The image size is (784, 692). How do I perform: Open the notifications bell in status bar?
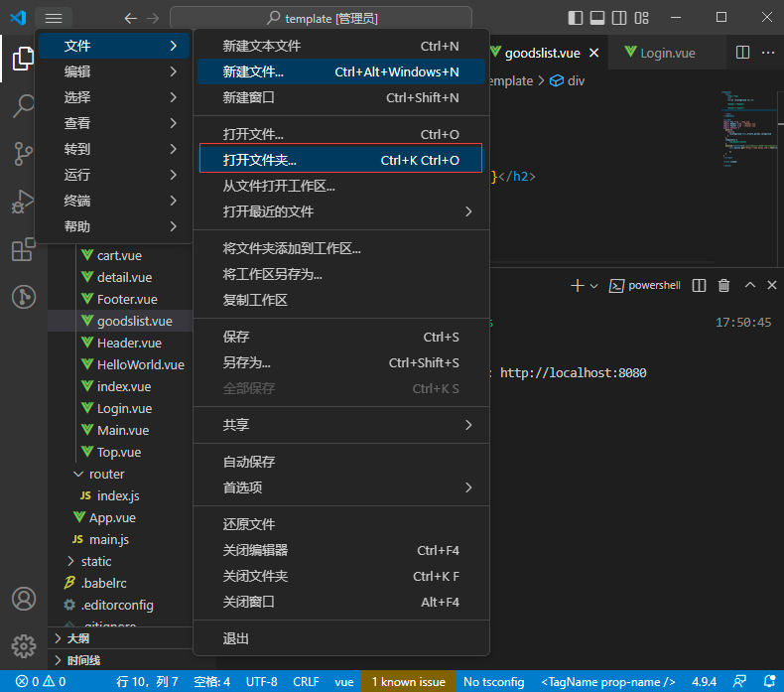[x=769, y=681]
